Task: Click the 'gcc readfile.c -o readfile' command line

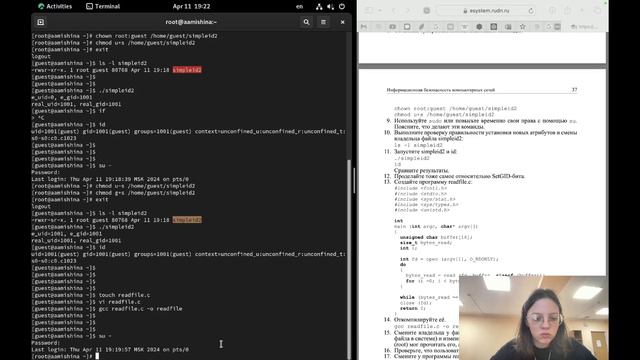Action: coord(107,309)
